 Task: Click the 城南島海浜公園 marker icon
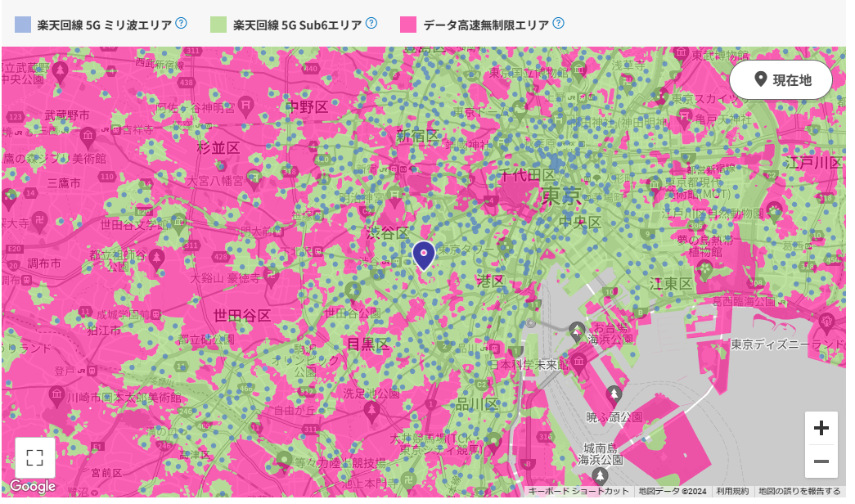(x=600, y=475)
